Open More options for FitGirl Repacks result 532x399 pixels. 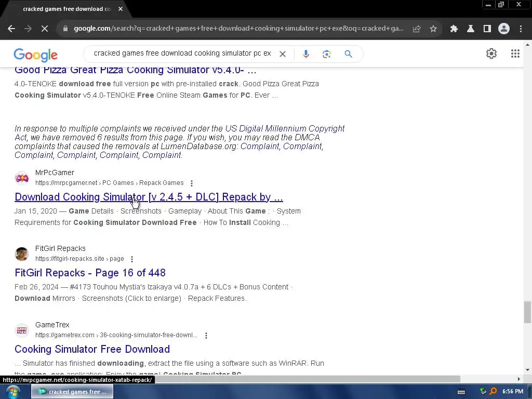coord(132,259)
